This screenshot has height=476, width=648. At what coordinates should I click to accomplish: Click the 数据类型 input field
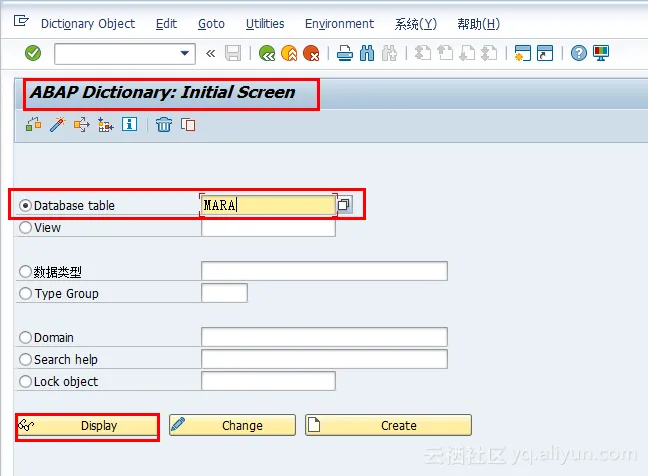[x=324, y=271]
